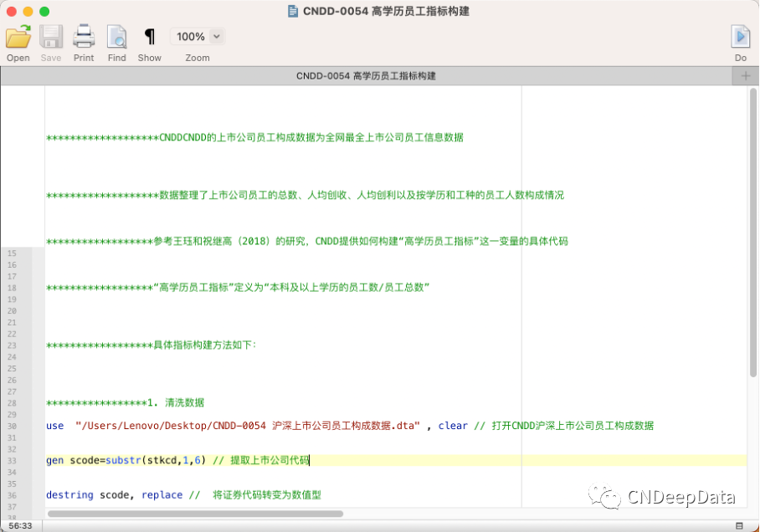Click the window title CNDD-0054 高学历员工指标构建

[387, 11]
